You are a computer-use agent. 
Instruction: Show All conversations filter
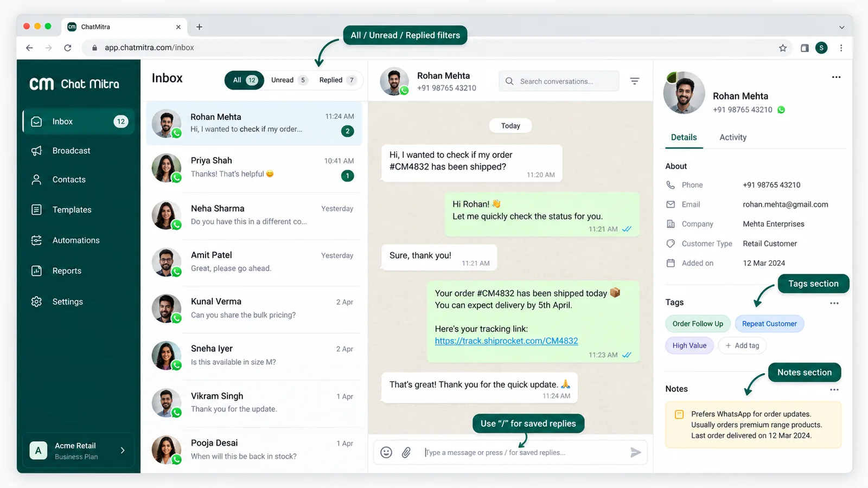pyautogui.click(x=244, y=80)
